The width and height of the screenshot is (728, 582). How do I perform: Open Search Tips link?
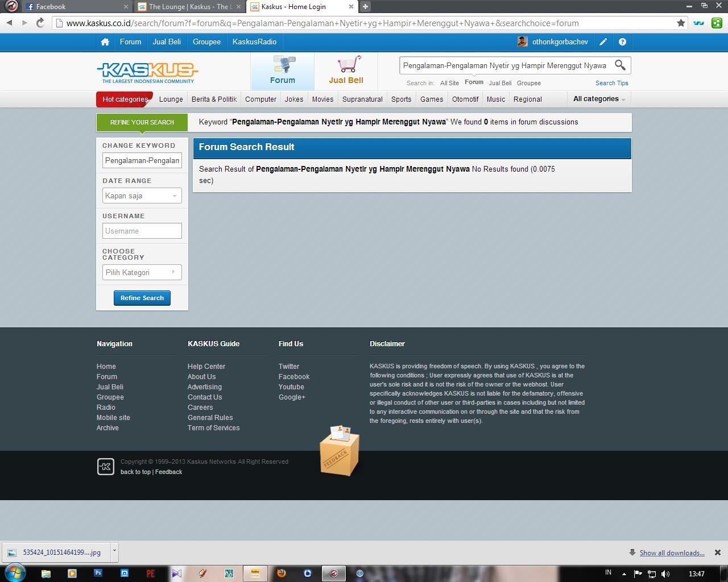point(612,83)
